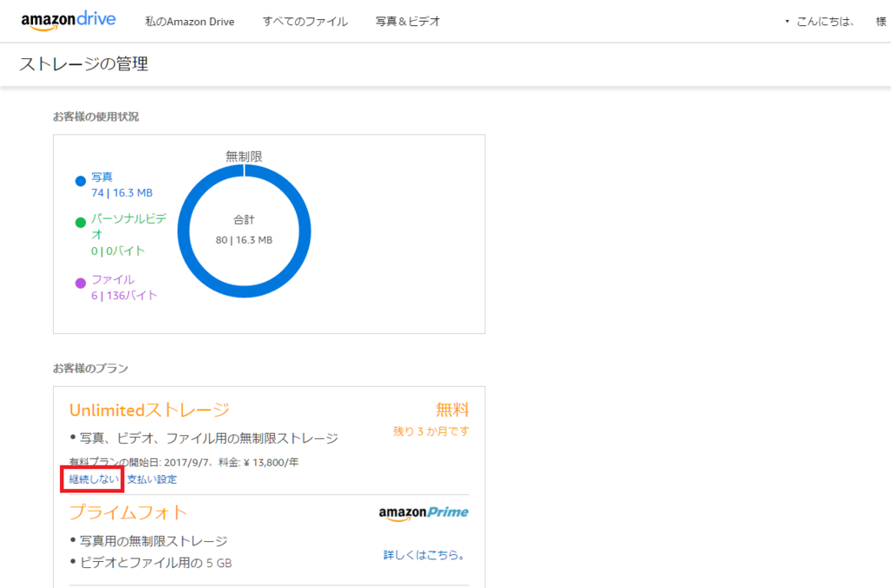Click the 写真用の無制限ストレージ bullet

[149, 541]
